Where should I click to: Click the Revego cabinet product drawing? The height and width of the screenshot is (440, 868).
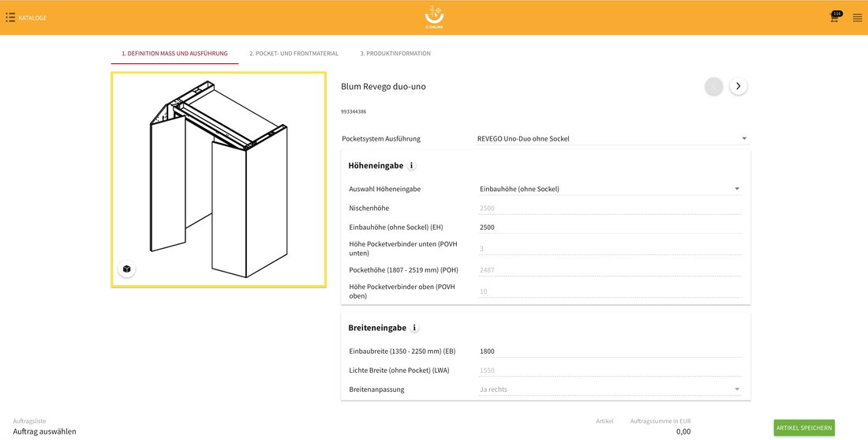(x=219, y=180)
